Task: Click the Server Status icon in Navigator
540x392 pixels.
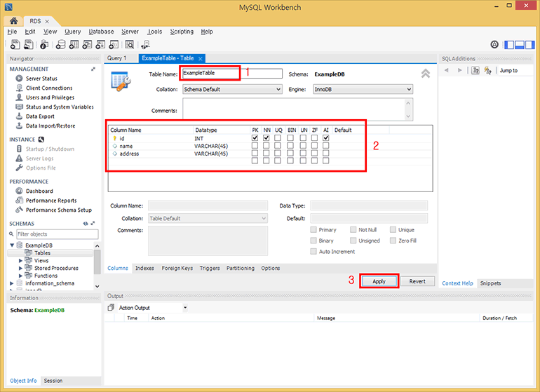Action: (x=20, y=79)
